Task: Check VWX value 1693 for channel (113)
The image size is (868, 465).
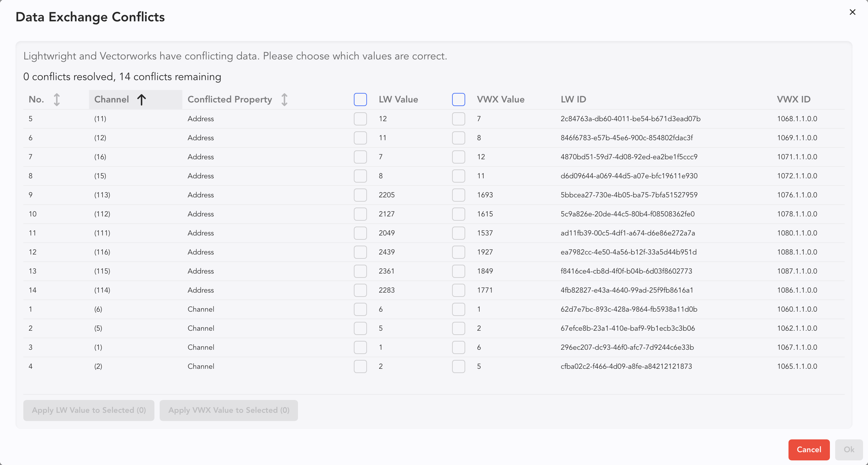Action: click(x=458, y=195)
